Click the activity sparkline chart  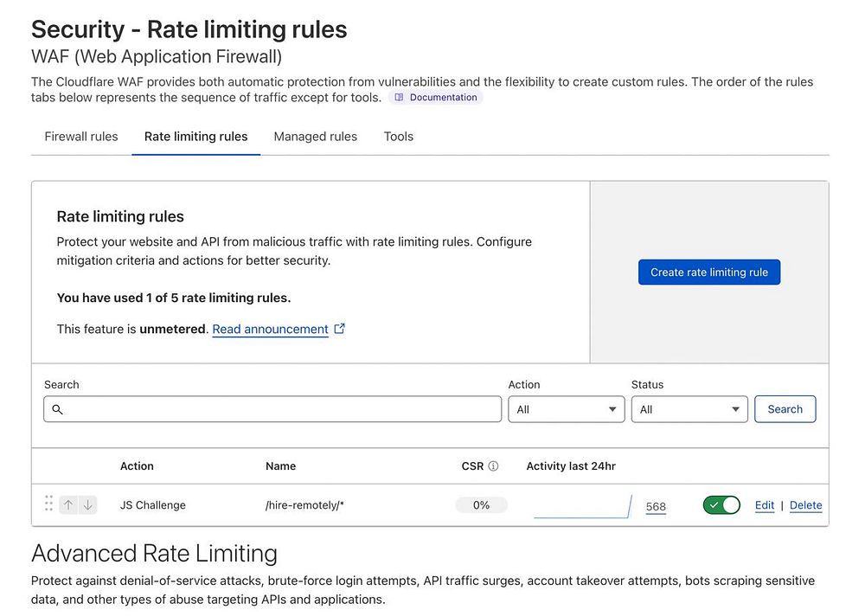[582, 506]
